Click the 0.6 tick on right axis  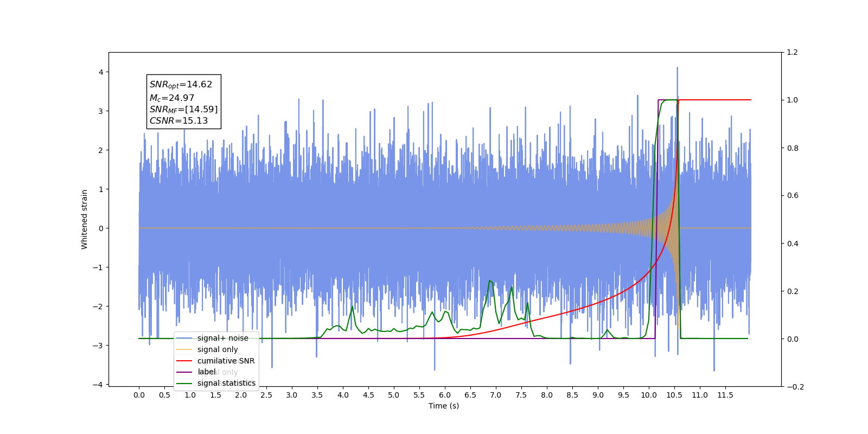[x=792, y=196]
